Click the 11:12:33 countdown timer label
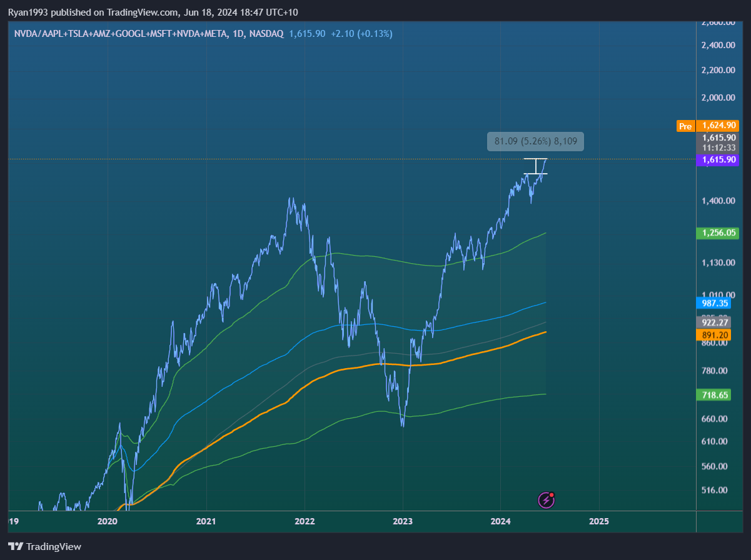 [718, 148]
